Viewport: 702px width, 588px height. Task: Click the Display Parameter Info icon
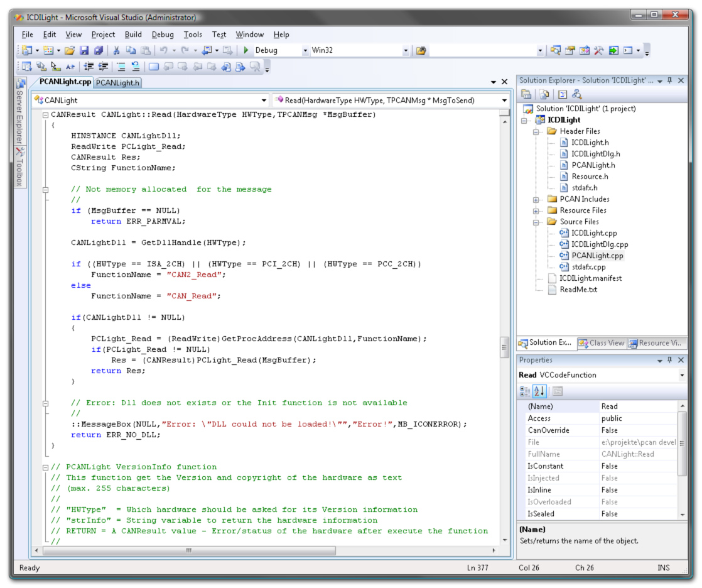tap(41, 67)
